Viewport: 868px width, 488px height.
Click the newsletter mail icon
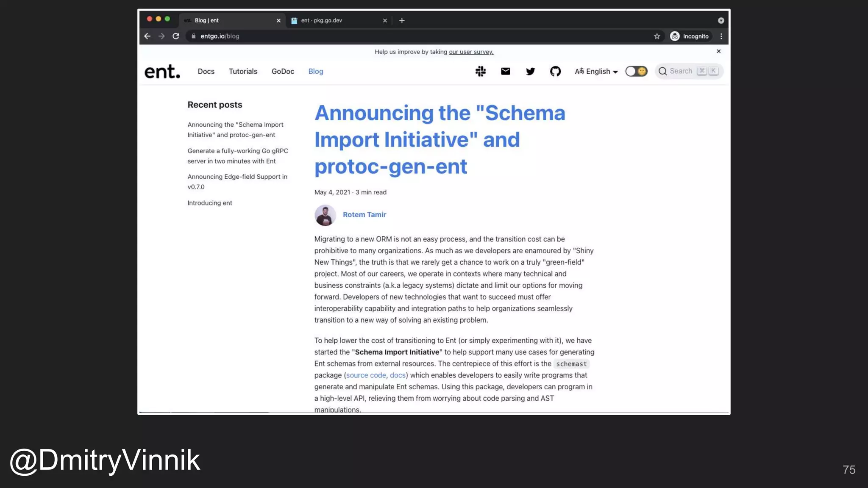click(505, 71)
